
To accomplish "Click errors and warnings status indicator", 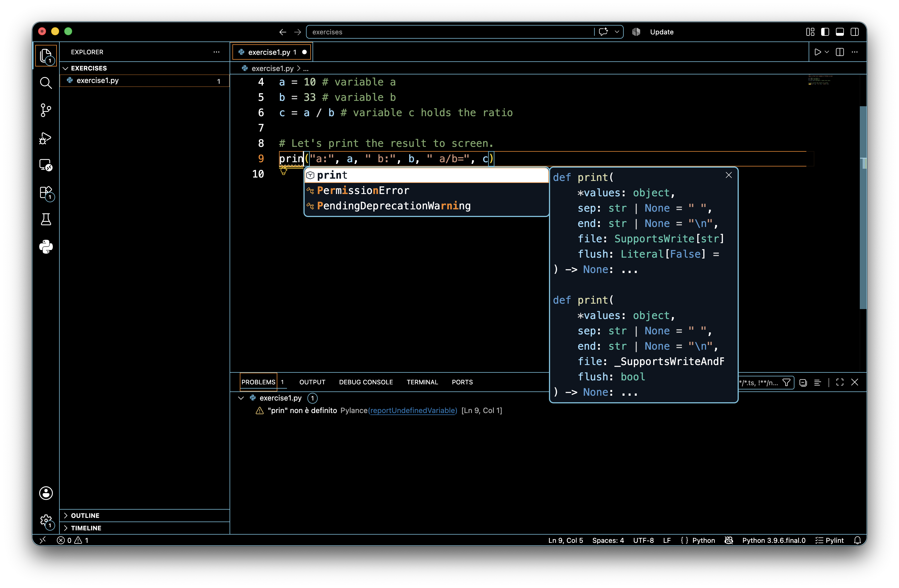I will [x=72, y=540].
